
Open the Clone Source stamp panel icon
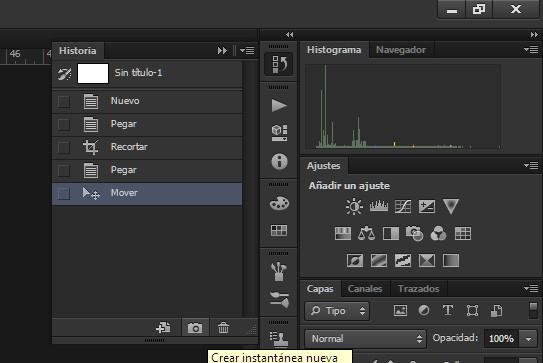[279, 338]
